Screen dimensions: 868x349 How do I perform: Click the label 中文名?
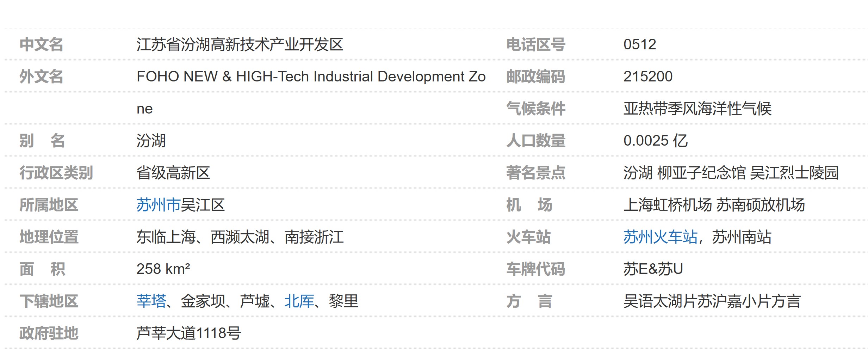click(x=42, y=44)
